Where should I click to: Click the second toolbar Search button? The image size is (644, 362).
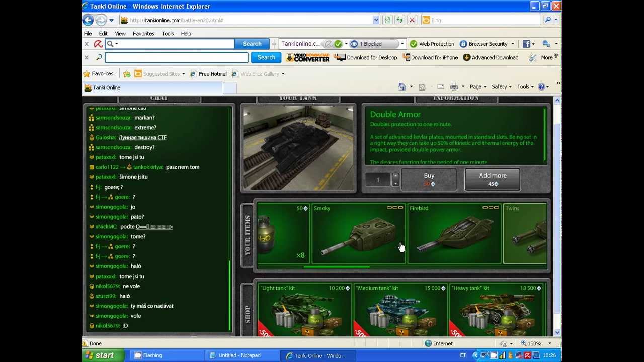[x=266, y=57]
